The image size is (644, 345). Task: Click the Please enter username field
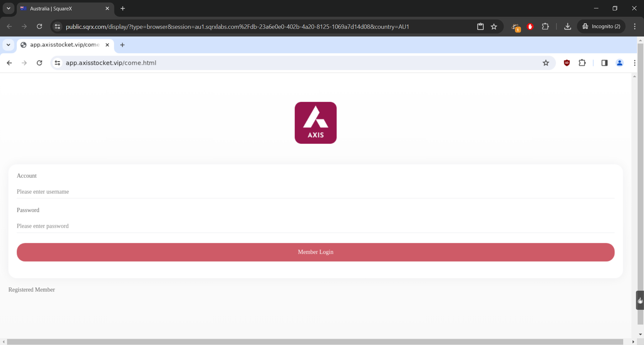(315, 192)
